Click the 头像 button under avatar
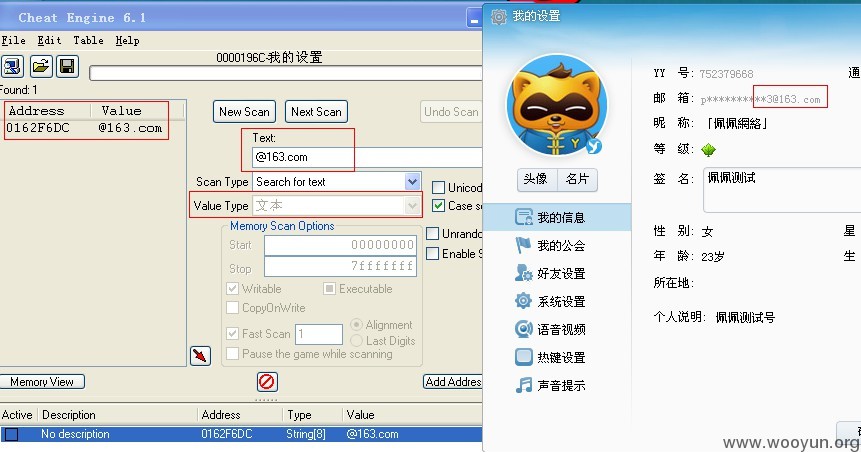Viewport: 861px width, 452px height. point(535,179)
